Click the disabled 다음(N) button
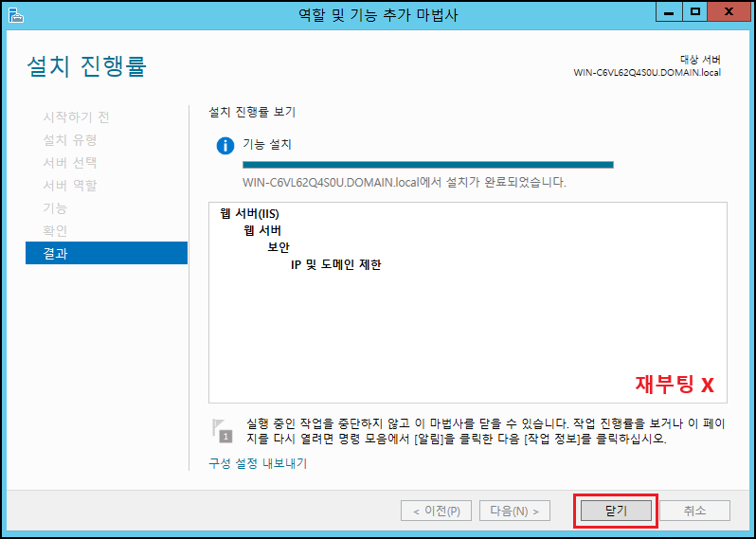 tap(514, 511)
